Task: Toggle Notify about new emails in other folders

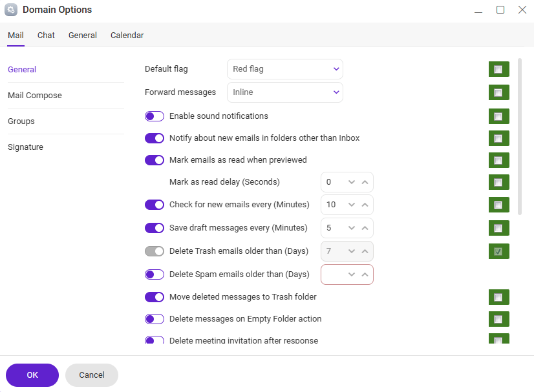Action: (x=154, y=138)
